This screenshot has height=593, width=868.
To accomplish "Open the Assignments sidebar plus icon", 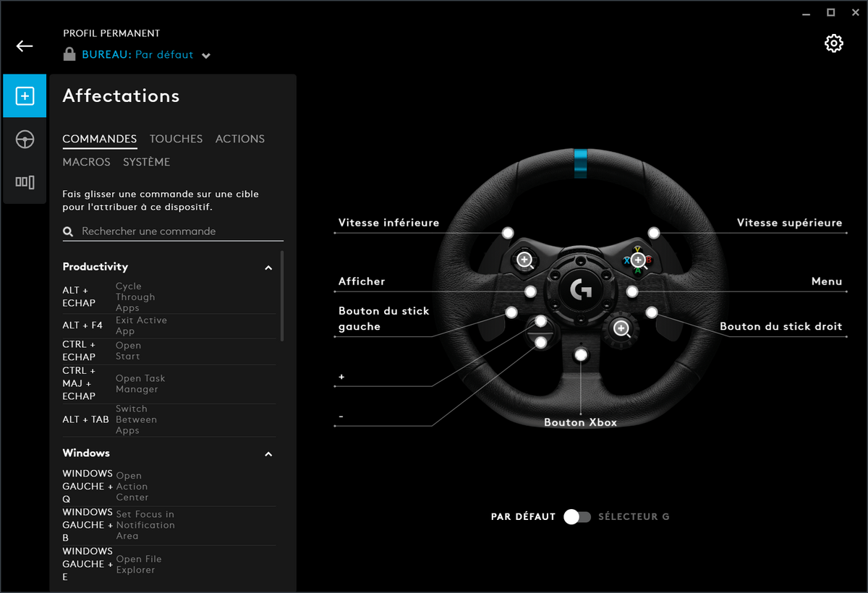I will 25,95.
